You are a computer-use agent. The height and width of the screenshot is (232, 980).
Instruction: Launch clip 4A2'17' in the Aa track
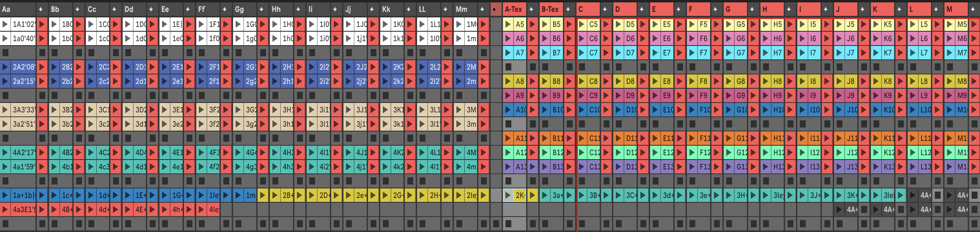click(5, 153)
